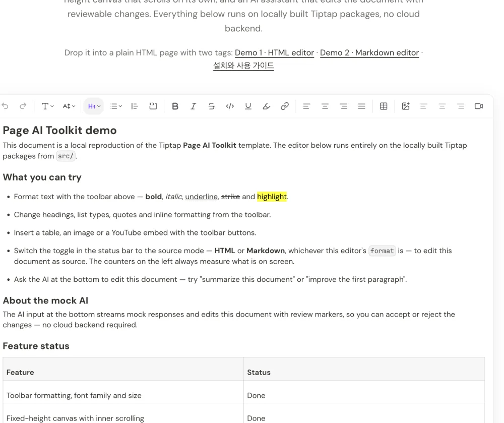Click the 'format' inline code text
The height and width of the screenshot is (423, 504).
[x=382, y=251]
